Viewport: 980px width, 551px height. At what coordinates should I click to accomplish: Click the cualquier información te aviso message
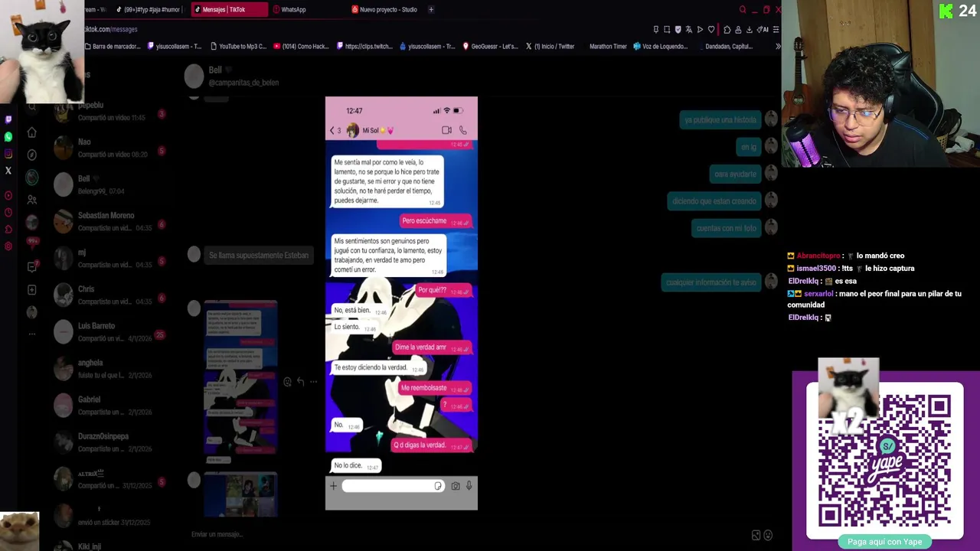(x=711, y=282)
